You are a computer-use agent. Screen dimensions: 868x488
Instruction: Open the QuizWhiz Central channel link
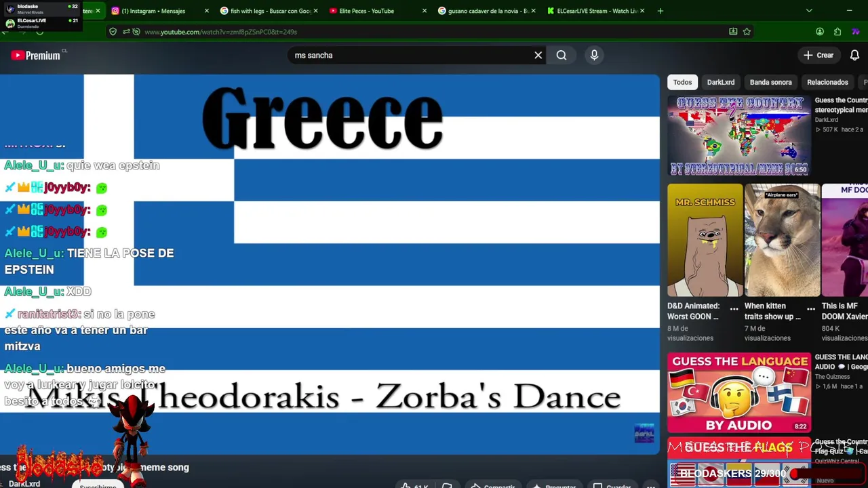click(x=837, y=462)
